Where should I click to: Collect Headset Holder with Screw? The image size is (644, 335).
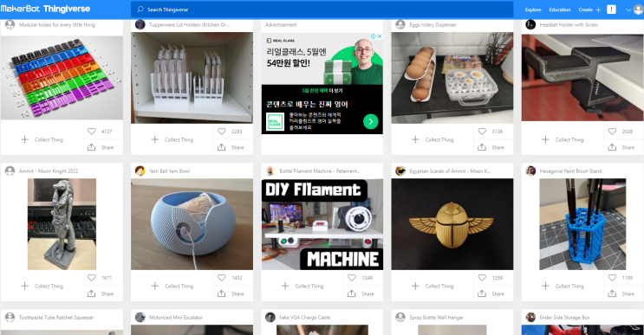pyautogui.click(x=563, y=140)
